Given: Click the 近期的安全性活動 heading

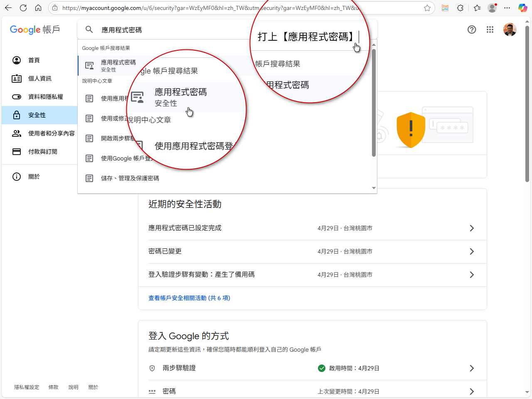Looking at the screenshot, I should point(185,204).
